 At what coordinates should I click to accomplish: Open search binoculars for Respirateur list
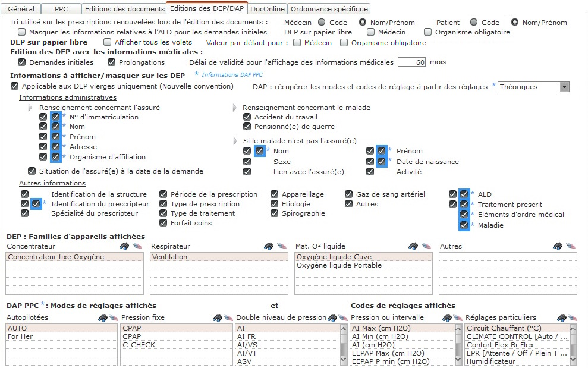pos(269,246)
